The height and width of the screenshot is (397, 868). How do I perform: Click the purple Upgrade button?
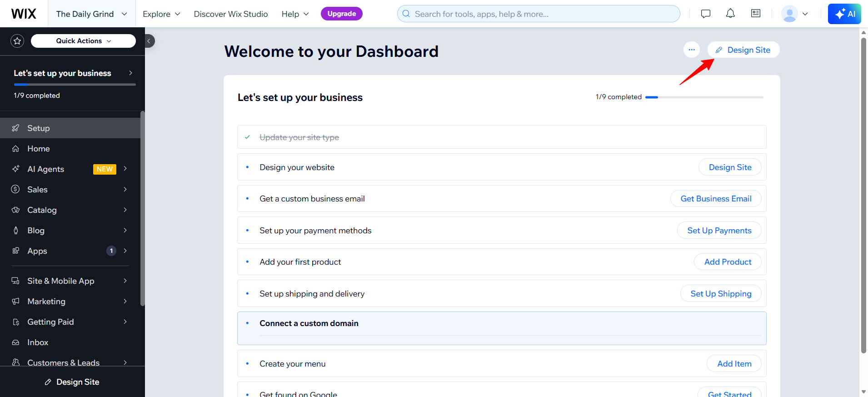click(342, 14)
